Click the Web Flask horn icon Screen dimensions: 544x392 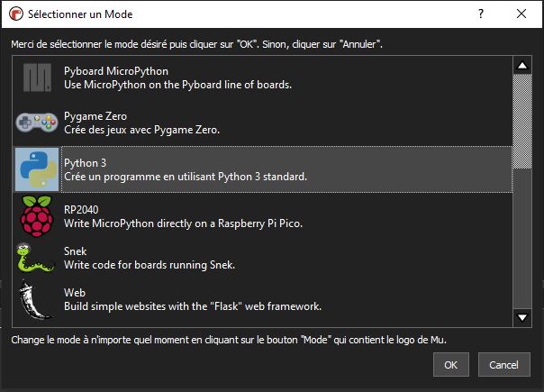tap(37, 300)
